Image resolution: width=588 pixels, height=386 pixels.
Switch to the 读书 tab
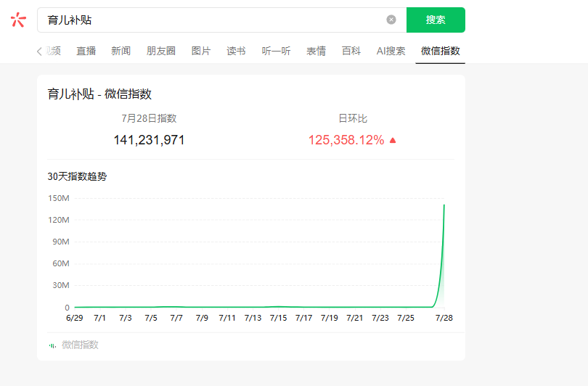point(236,51)
